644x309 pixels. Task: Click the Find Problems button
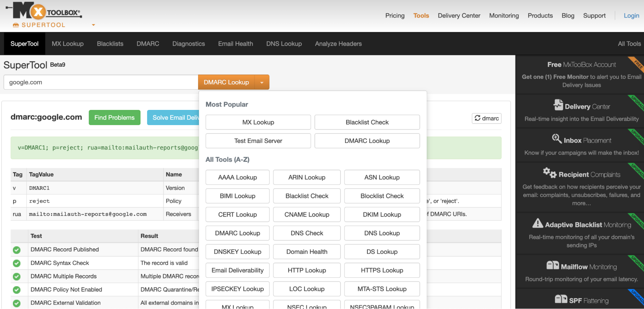(x=114, y=117)
